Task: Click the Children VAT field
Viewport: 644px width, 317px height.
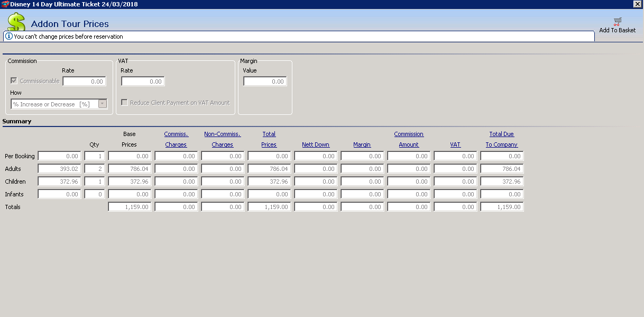Action: 455,182
